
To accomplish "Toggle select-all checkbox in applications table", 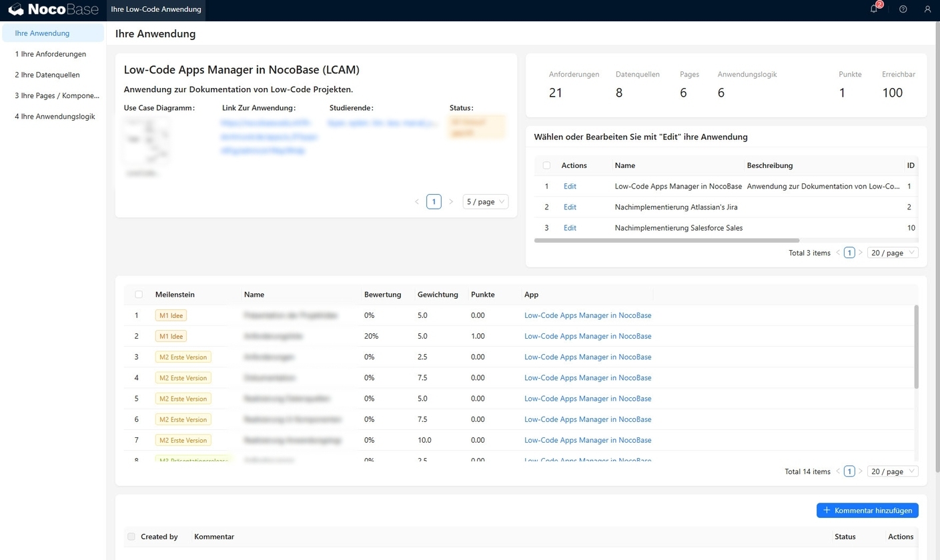I will click(547, 165).
